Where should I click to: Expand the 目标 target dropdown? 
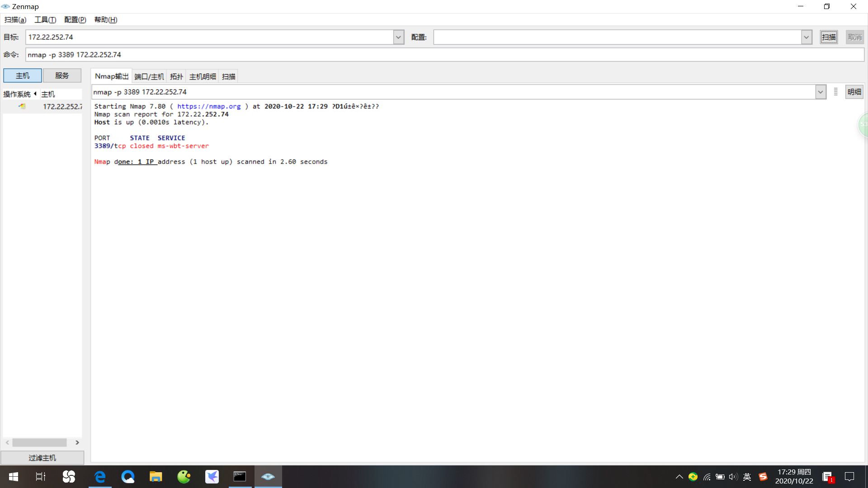pos(398,37)
